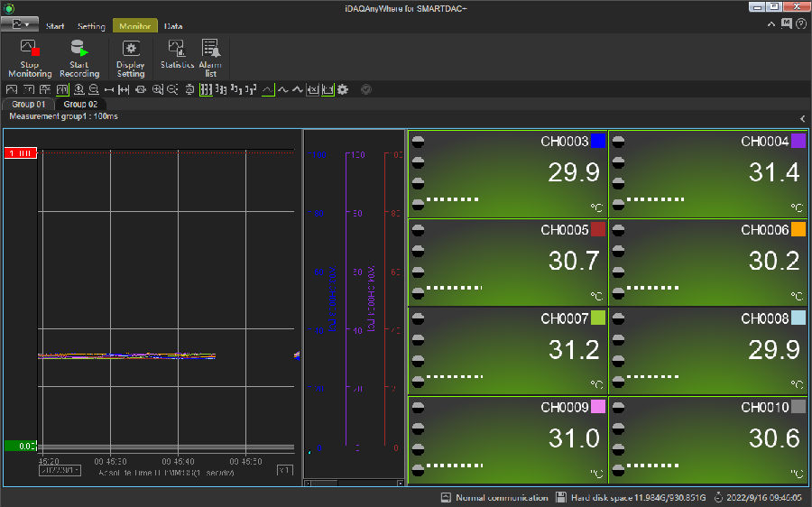The height and width of the screenshot is (507, 812).
Task: Click the hard disk space floppy icon
Action: 561,498
